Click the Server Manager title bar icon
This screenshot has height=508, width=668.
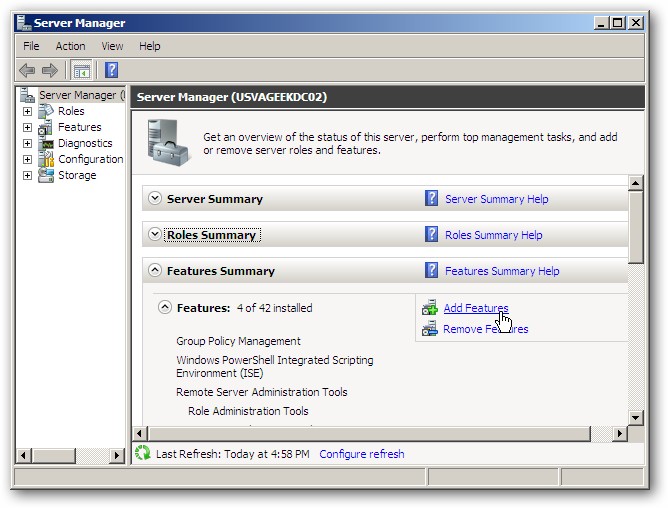24,23
